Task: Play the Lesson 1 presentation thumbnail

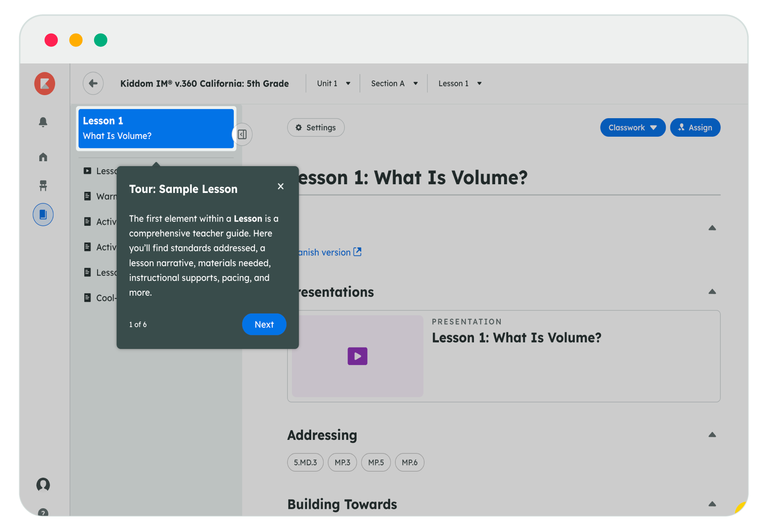Action: [x=357, y=356]
